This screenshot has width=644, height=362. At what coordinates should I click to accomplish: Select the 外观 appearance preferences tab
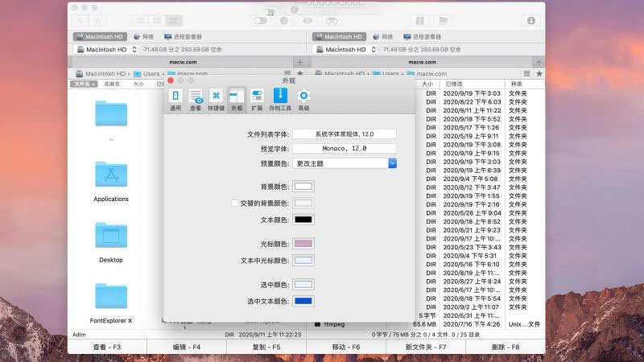pyautogui.click(x=237, y=100)
